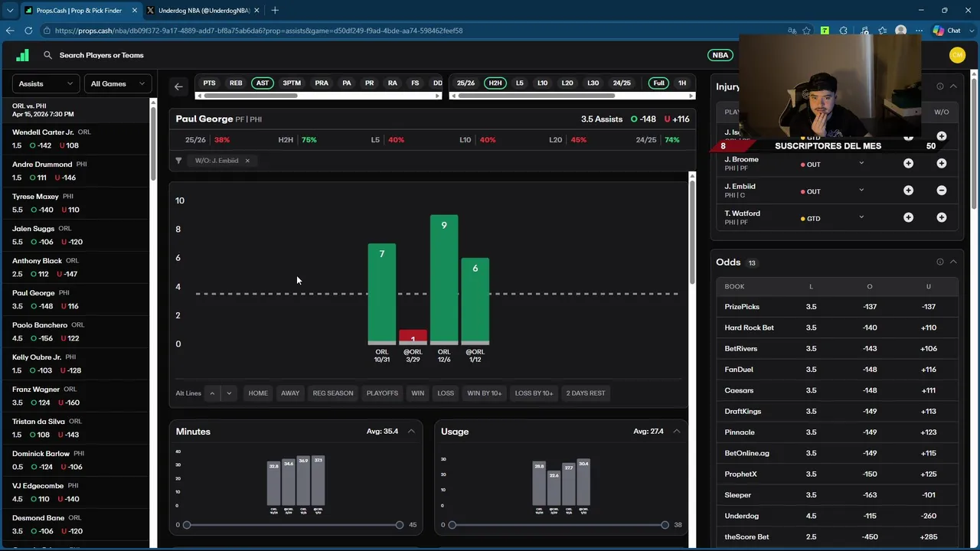The height and width of the screenshot is (551, 980).
Task: Click the browser back arrow
Action: pos(10,31)
